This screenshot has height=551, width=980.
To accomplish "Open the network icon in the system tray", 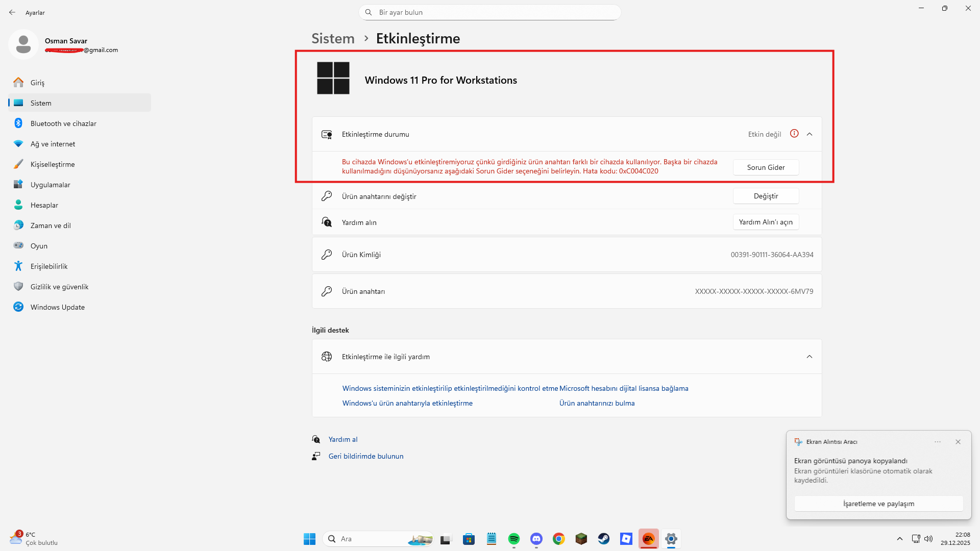I will click(916, 539).
